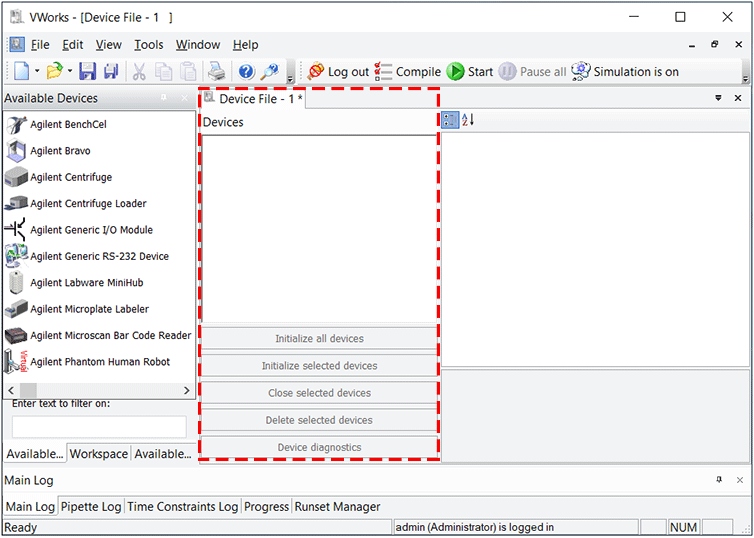This screenshot has width=754, height=538.
Task: Open the File menu
Action: click(x=40, y=45)
